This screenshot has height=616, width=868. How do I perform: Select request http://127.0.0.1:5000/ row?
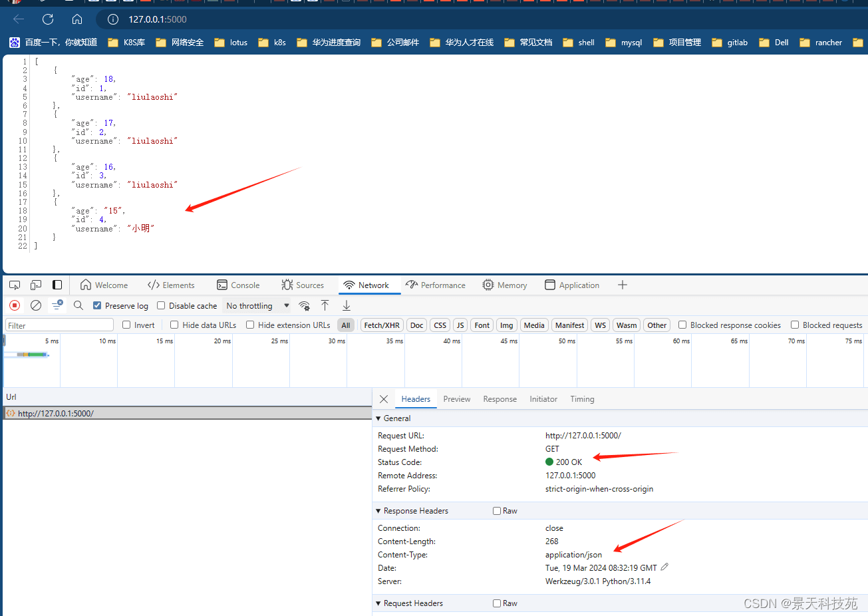point(186,413)
